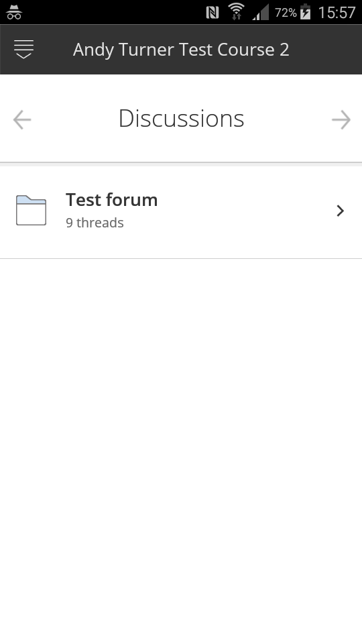Viewport: 362px width, 644px height.
Task: Tap the empty space between the back arrow and Discussions
Action: (x=74, y=120)
